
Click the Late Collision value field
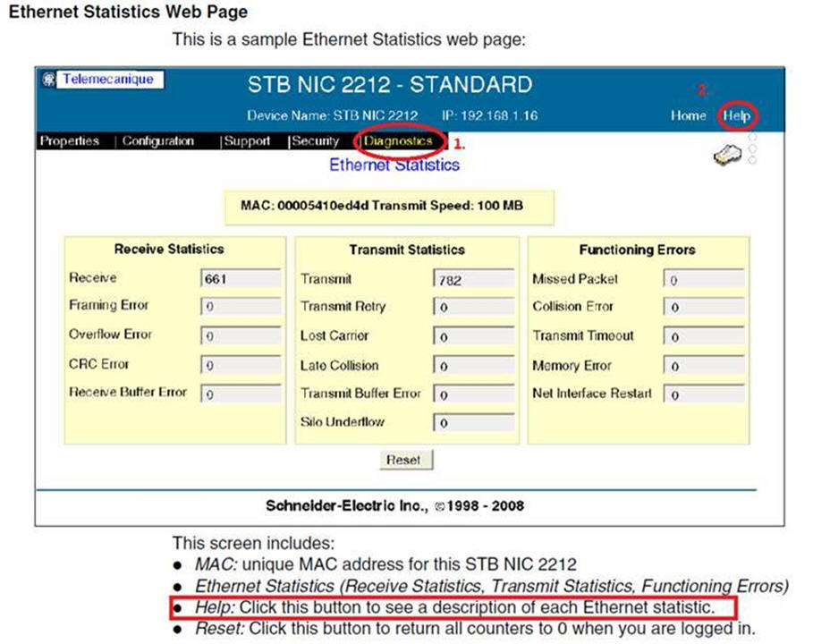(x=474, y=366)
